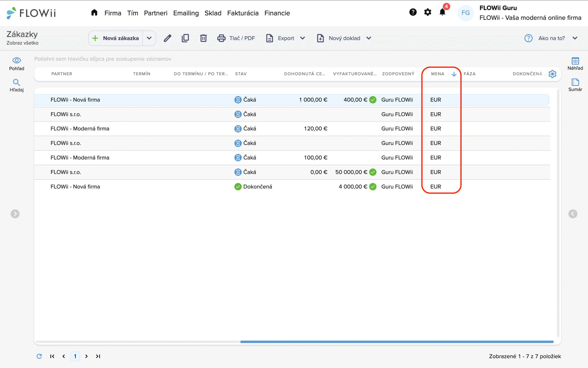
Task: Select the order with 1 000,00 € price
Action: click(x=291, y=100)
